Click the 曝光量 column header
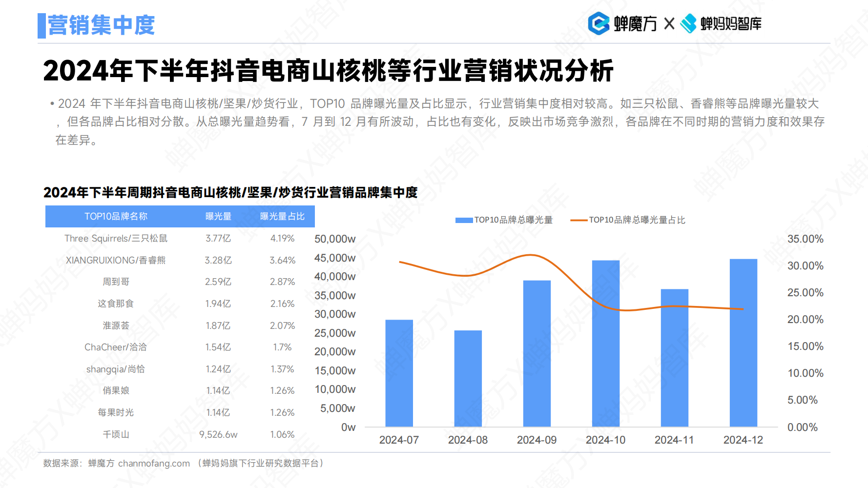Viewport: 868px width, 488px height. point(218,216)
